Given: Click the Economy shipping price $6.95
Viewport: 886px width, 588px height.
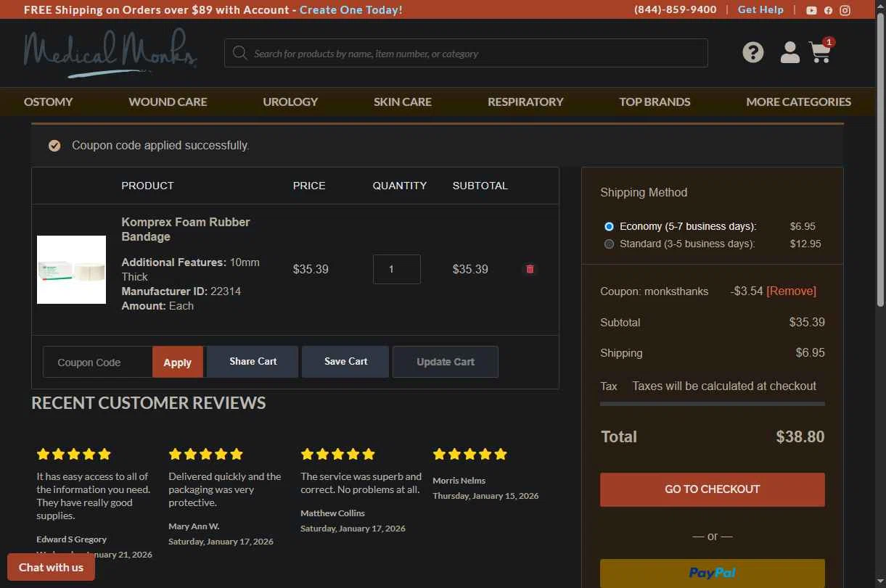Looking at the screenshot, I should pyautogui.click(x=803, y=226).
